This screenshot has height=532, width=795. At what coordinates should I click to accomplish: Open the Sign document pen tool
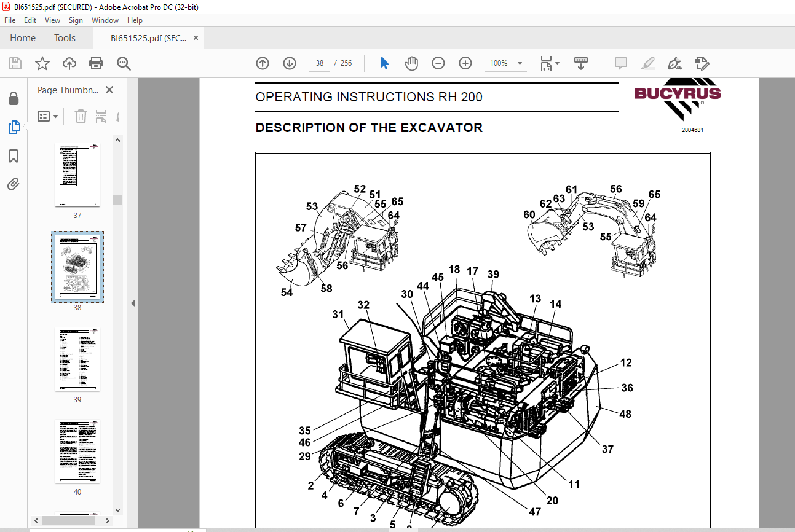pos(675,63)
